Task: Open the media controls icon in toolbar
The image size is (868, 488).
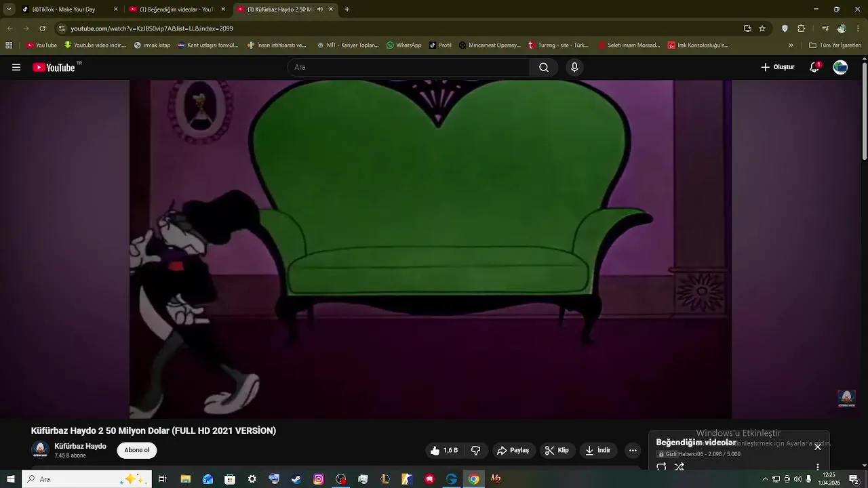Action: [x=825, y=28]
